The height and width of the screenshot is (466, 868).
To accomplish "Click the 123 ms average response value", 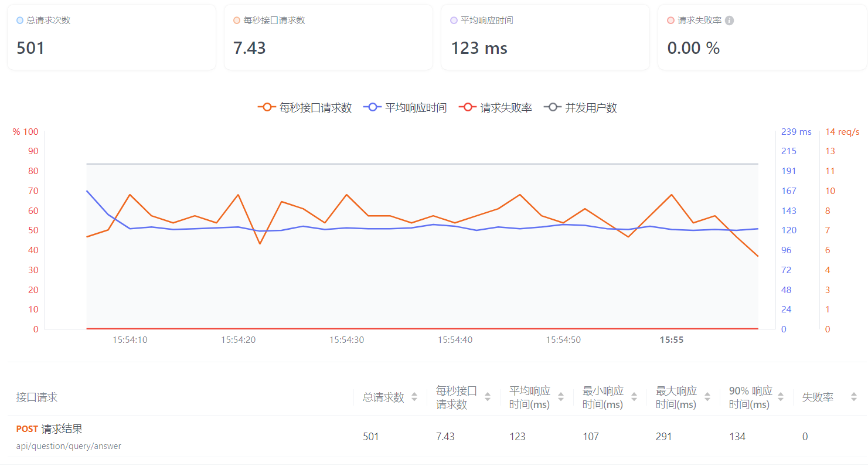I will (479, 48).
